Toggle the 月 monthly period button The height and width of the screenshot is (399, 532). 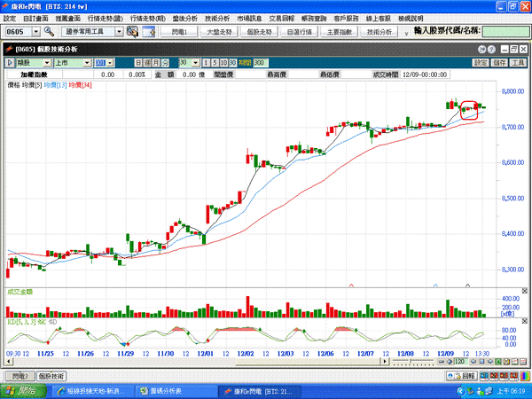156,63
